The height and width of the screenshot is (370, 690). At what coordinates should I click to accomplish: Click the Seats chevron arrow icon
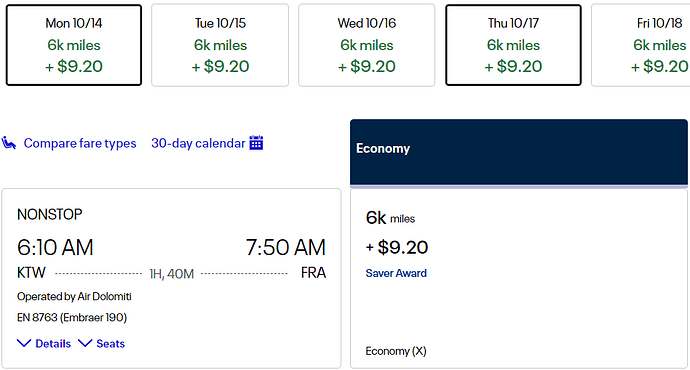pos(85,343)
